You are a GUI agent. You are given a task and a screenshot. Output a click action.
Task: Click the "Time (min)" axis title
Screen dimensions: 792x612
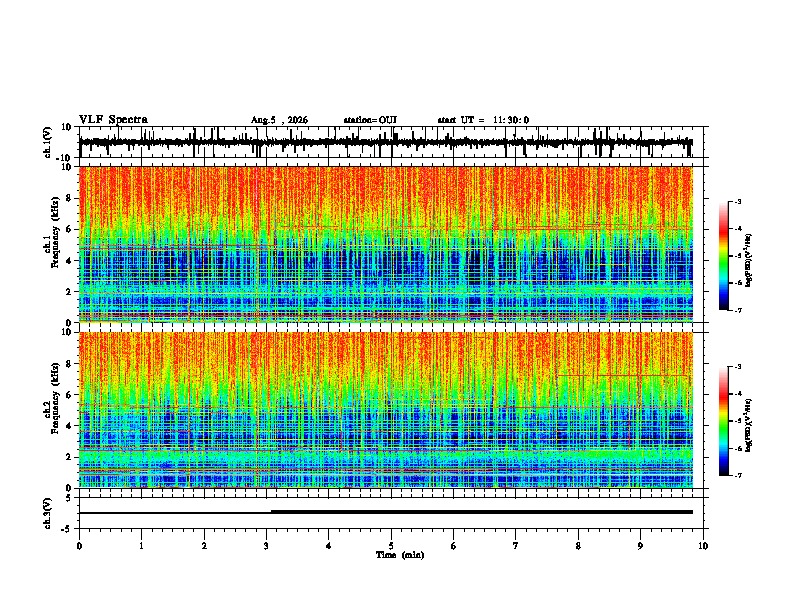(400, 555)
